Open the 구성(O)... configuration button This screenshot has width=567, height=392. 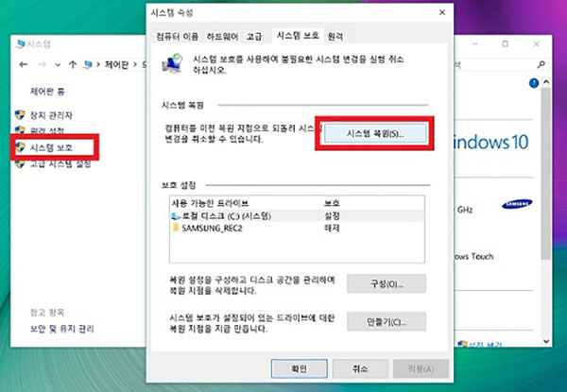pos(387,283)
